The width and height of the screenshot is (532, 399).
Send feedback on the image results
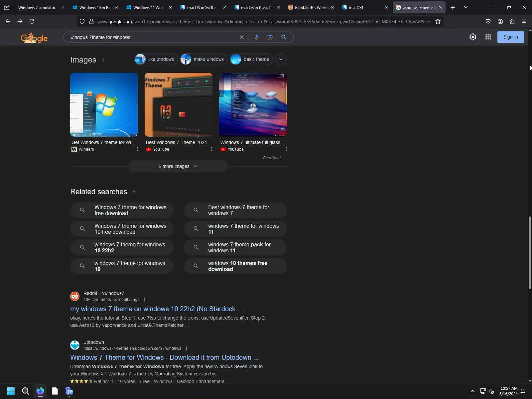click(x=272, y=158)
